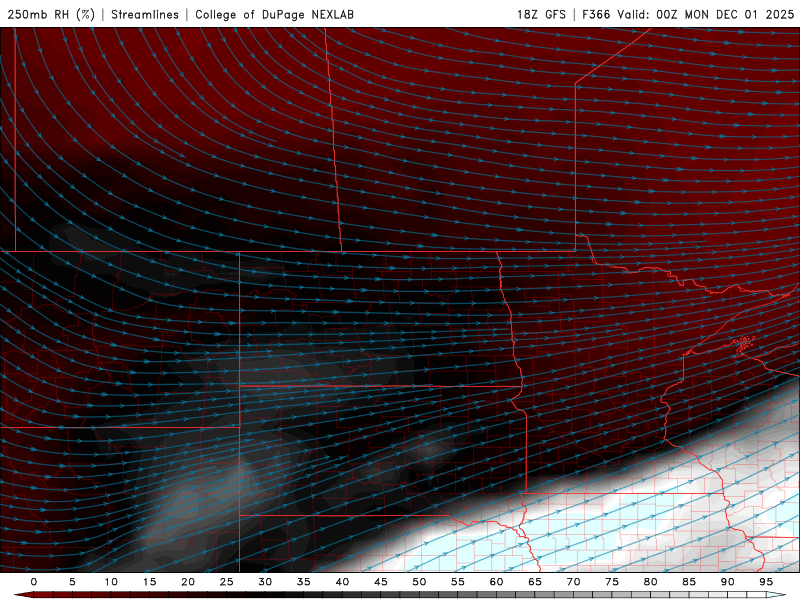The height and width of the screenshot is (600, 800).
Task: Click 'Valid: 00Z MON DEC 01 2025' text
Action: coord(706,14)
